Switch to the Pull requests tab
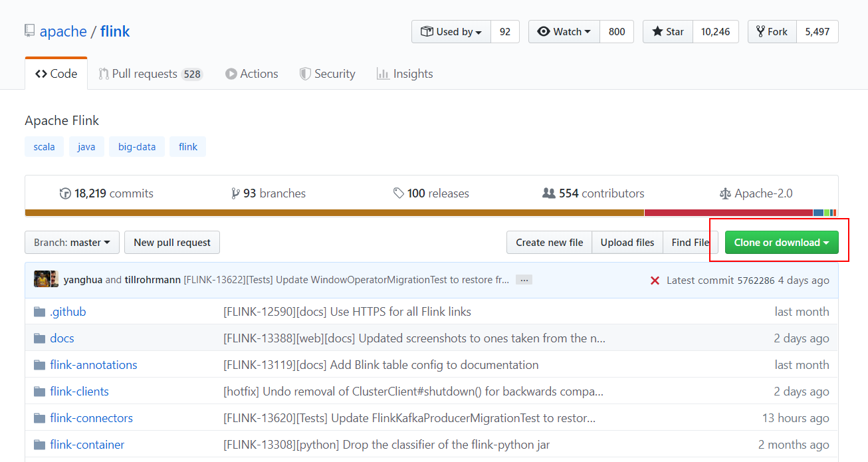 coord(150,74)
